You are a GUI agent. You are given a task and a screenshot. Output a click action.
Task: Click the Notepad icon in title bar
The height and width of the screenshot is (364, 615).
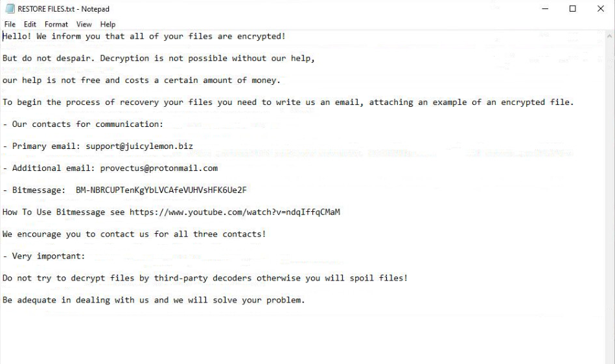pos(10,9)
